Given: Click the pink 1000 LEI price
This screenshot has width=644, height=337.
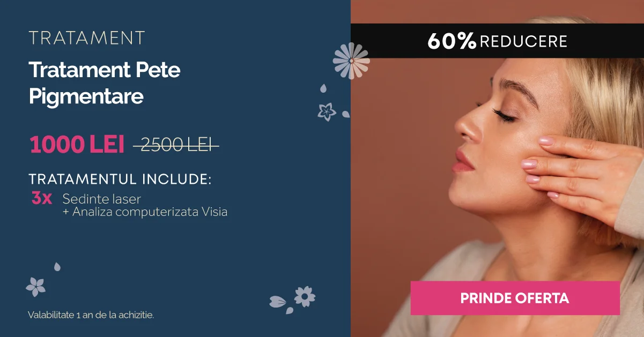Looking at the screenshot, I should (77, 145).
